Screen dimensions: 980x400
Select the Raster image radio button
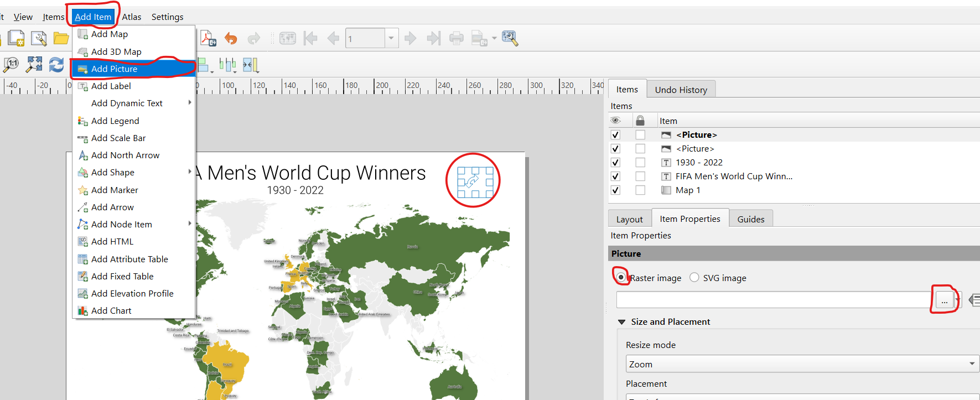[621, 277]
